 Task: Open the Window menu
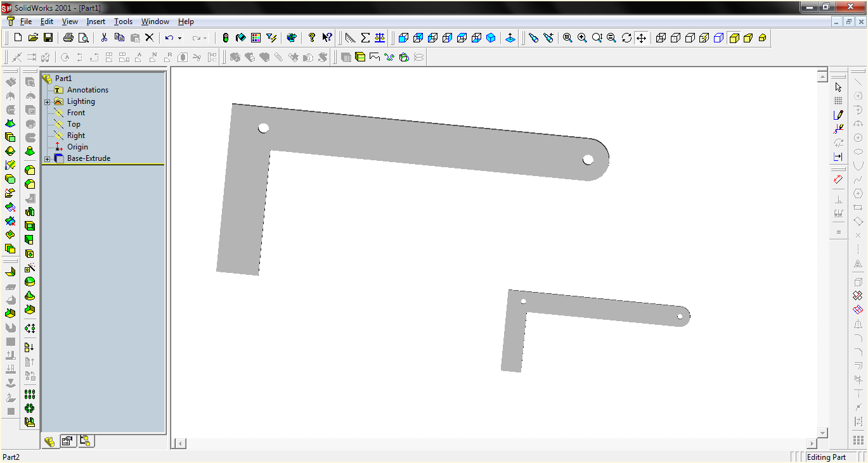click(x=155, y=22)
